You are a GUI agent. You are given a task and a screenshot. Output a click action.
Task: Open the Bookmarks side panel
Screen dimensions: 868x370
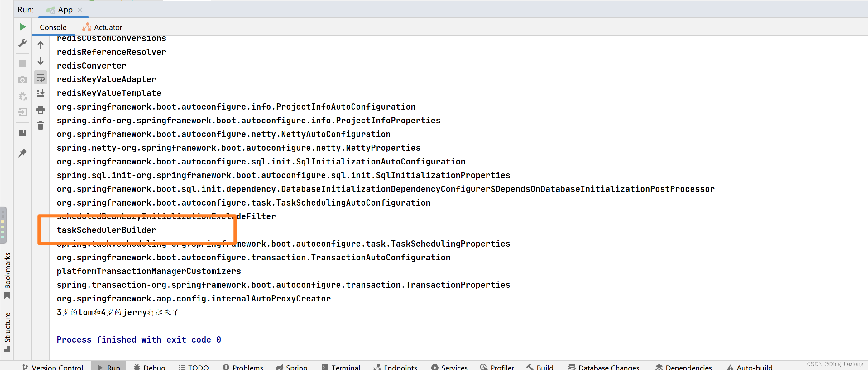pos(7,275)
